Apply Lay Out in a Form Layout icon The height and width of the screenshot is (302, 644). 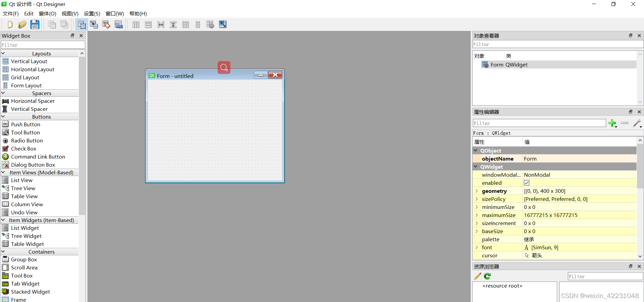pyautogui.click(x=198, y=25)
